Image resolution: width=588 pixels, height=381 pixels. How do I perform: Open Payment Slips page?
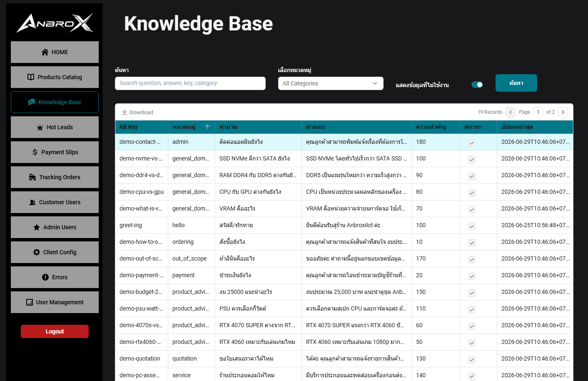coord(55,152)
